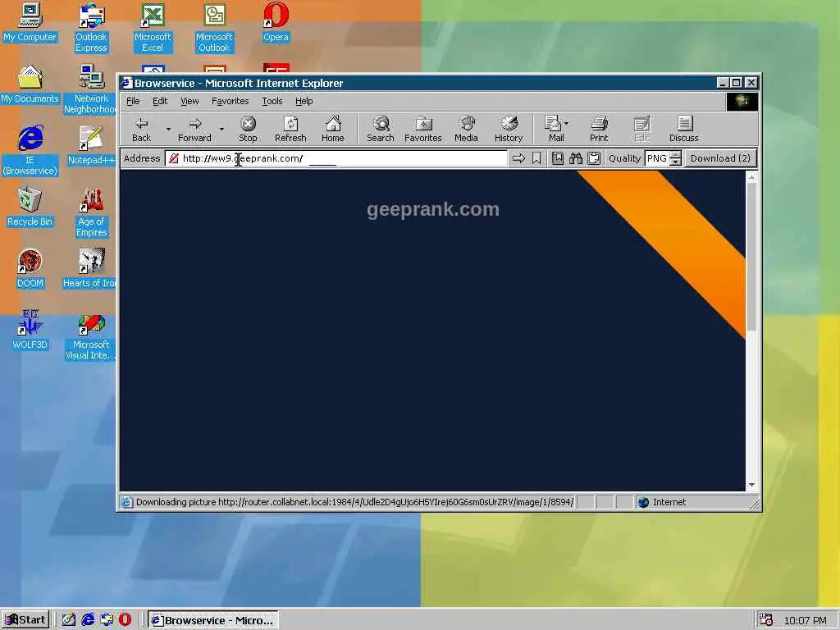Screen dimensions: 840x630
Task: Select the Notepad++ desktop shortcut
Action: [x=91, y=146]
